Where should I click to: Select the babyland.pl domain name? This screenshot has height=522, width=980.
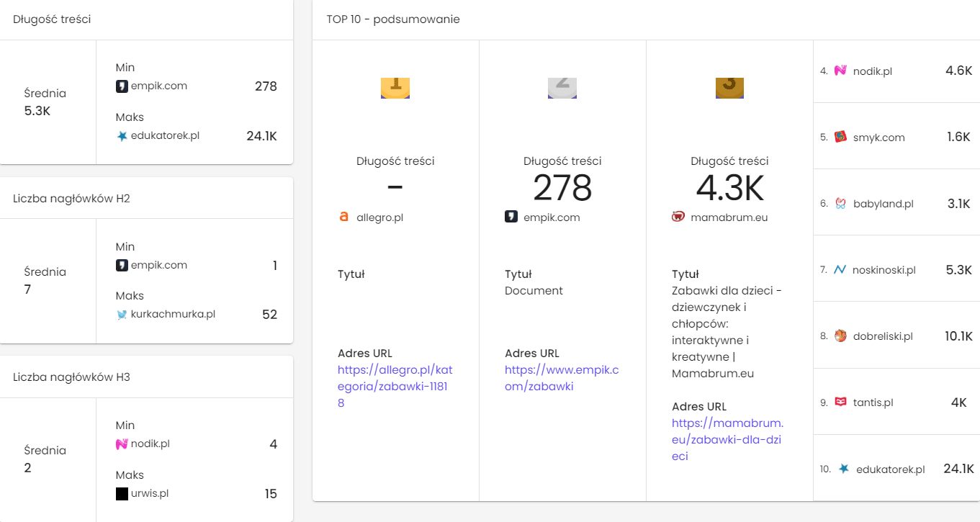click(x=884, y=204)
